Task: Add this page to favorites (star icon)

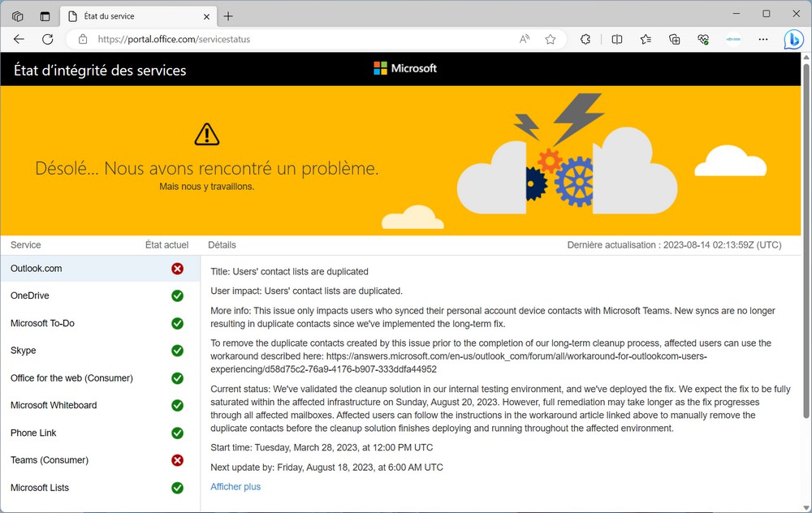Action: pos(551,39)
